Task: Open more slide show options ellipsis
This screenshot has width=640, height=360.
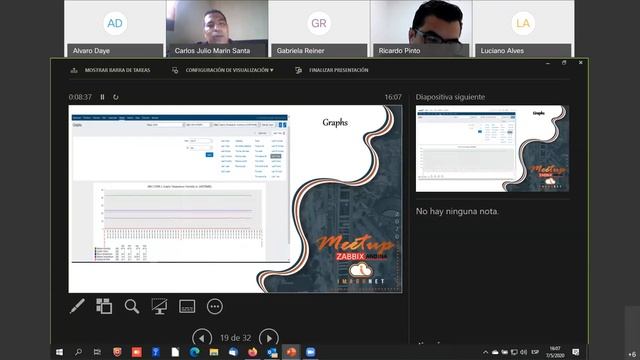Action: [x=215, y=306]
